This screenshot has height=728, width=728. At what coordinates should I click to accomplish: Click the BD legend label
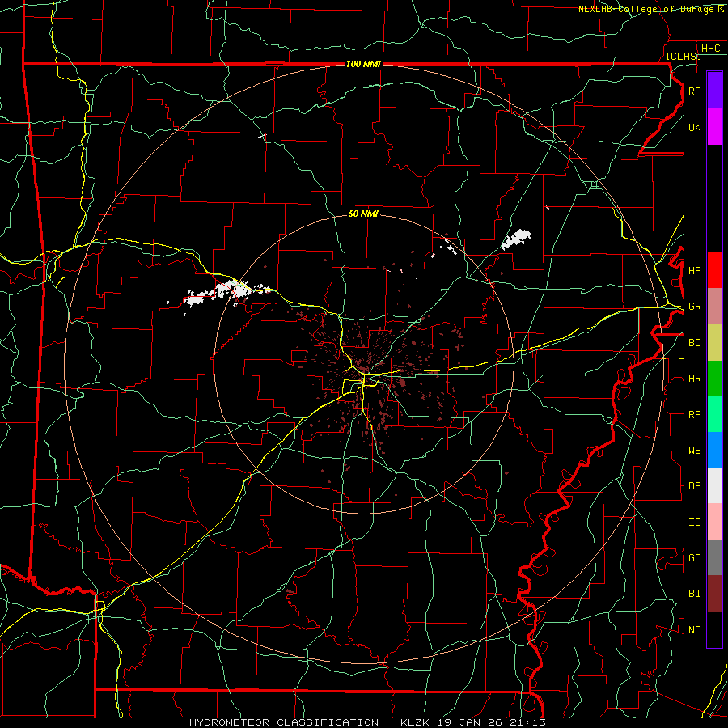click(x=694, y=343)
